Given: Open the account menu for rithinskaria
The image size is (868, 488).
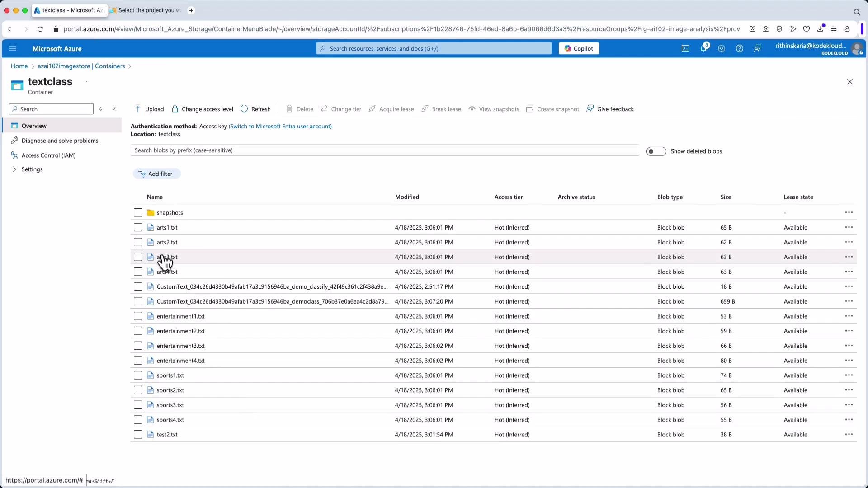Looking at the screenshot, I should pyautogui.click(x=818, y=48).
